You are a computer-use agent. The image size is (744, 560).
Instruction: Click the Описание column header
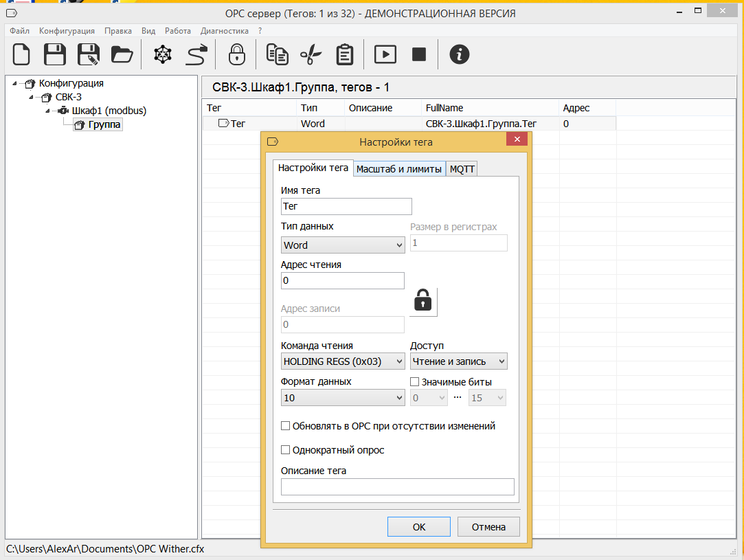(383, 108)
